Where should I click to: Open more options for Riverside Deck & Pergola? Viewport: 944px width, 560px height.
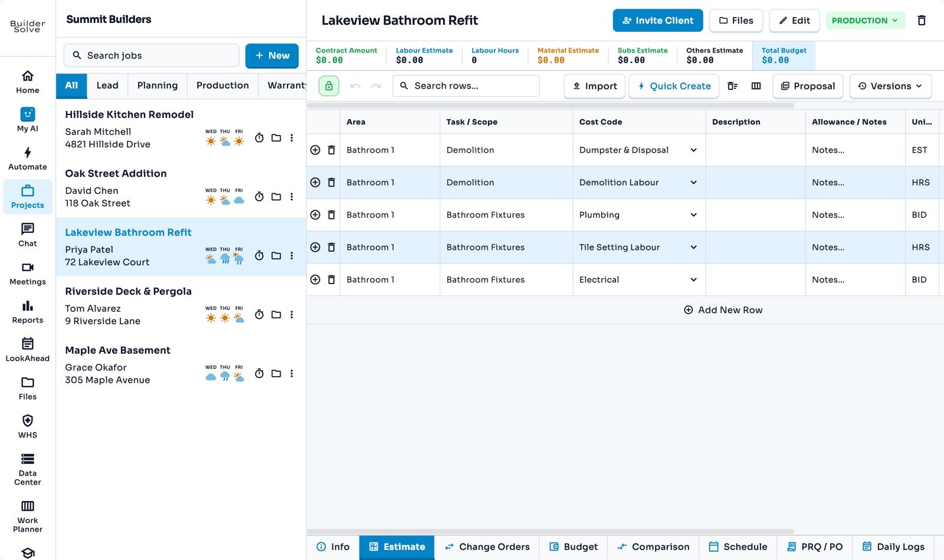pyautogui.click(x=291, y=315)
